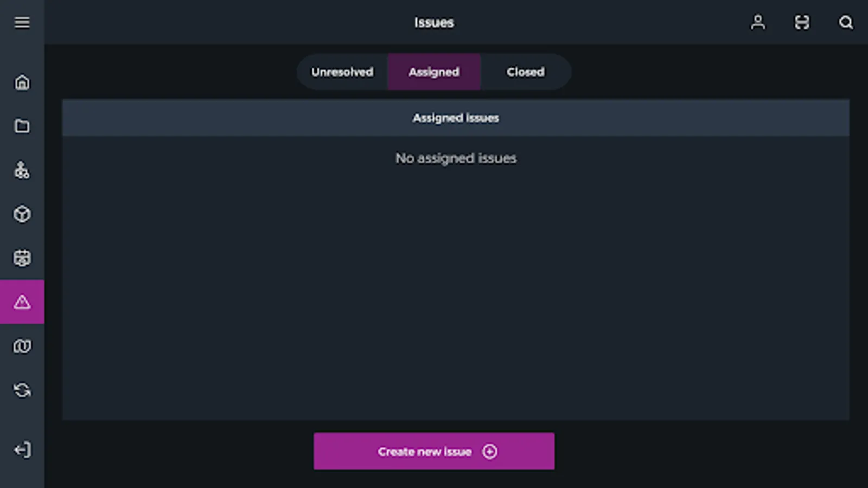Switch to the Closed tab
868x488 pixels.
click(x=525, y=72)
